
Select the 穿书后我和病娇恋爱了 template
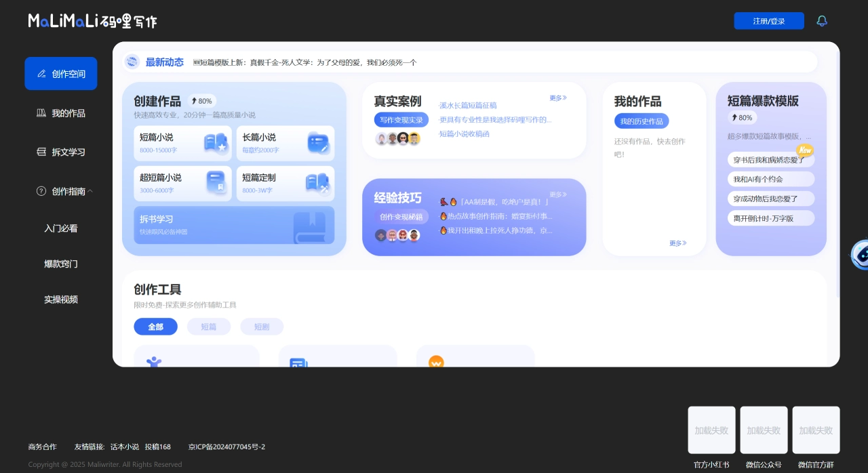[770, 161]
